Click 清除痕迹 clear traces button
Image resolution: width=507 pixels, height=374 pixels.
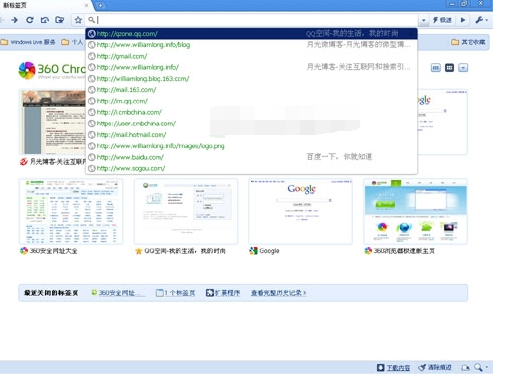point(435,368)
